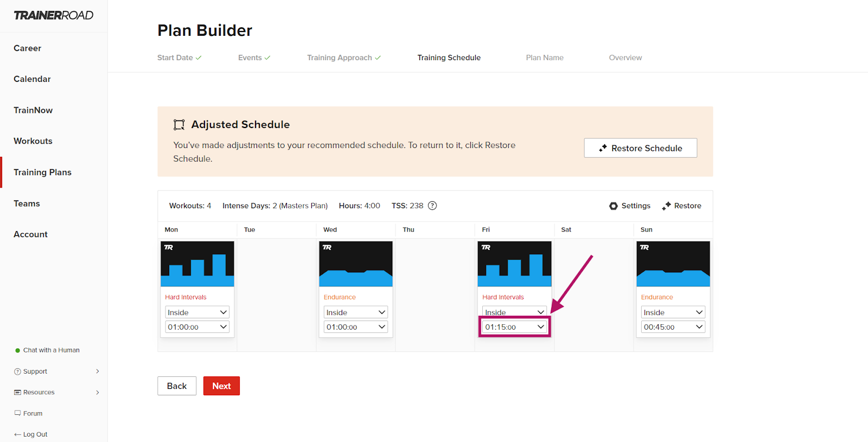Select Workouts in the sidebar
Image resolution: width=868 pixels, height=442 pixels.
(x=33, y=141)
